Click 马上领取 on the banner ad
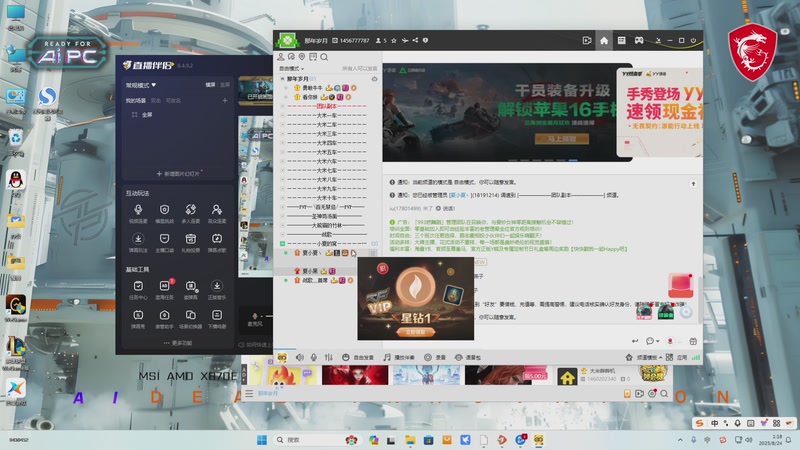Viewport: 800px width, 450px height. [562, 139]
